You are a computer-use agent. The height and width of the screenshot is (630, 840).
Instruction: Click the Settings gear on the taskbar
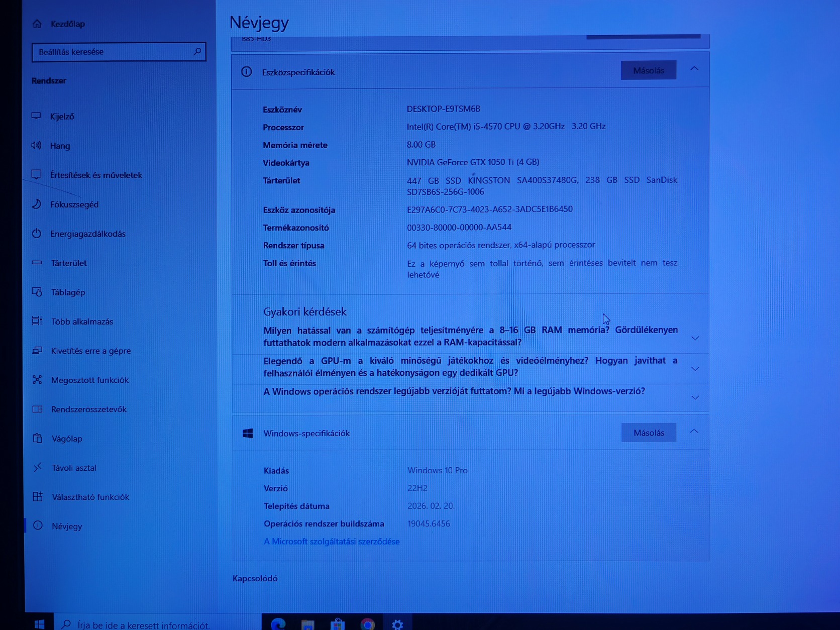[397, 624]
